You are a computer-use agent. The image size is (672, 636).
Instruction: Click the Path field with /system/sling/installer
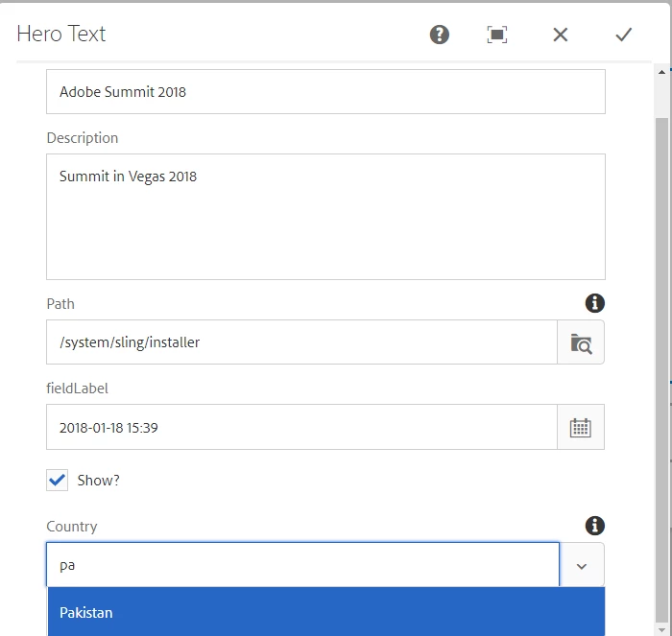(301, 342)
